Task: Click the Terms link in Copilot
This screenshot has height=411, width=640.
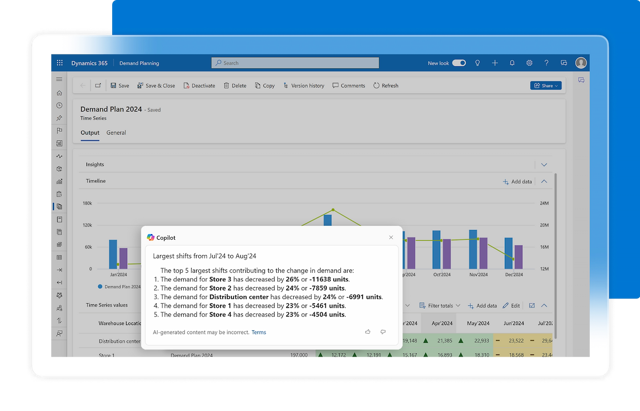Action: click(x=258, y=331)
